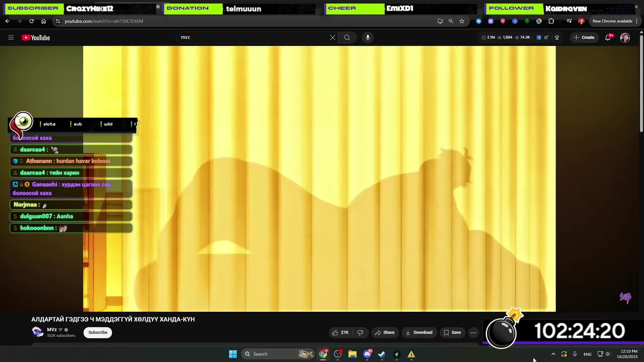Open the Create menu
644x362 pixels.
584,37
